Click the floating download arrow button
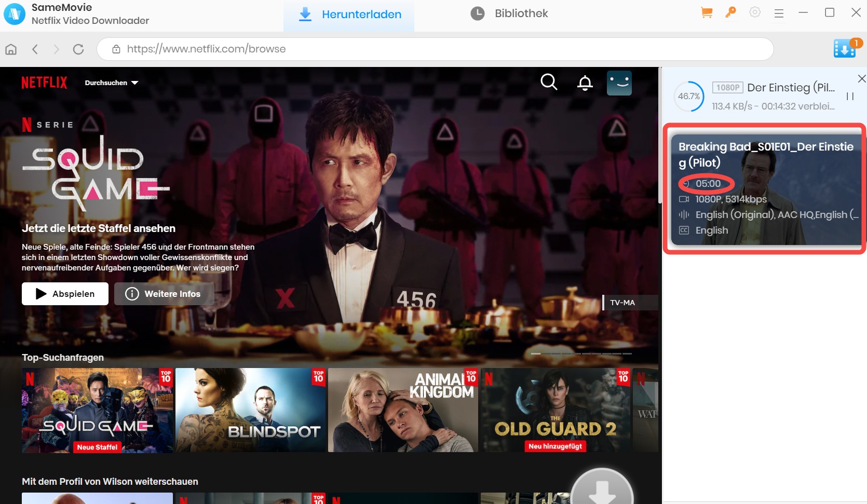This screenshot has height=504, width=867. (602, 488)
